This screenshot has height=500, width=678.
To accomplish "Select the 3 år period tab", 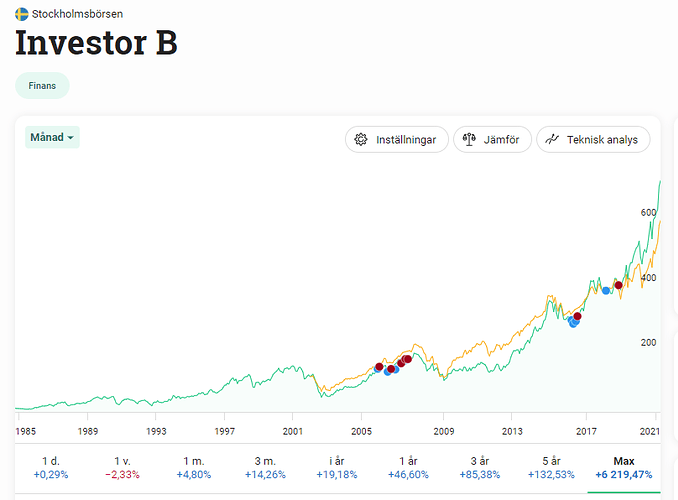I will (481, 467).
